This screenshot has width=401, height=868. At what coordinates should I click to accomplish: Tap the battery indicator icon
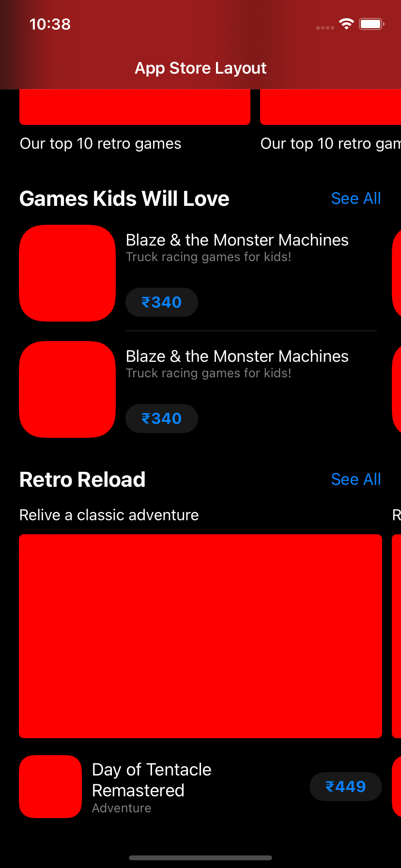[371, 24]
